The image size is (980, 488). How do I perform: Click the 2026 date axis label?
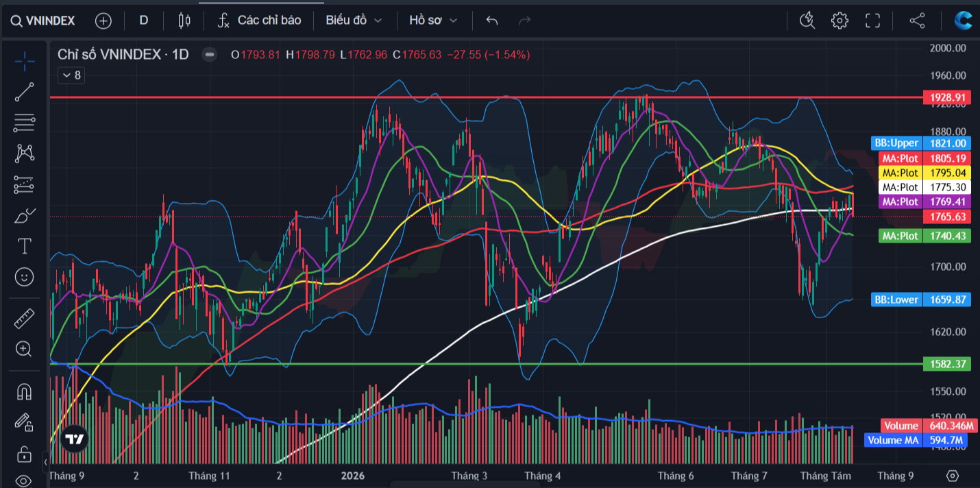[353, 476]
